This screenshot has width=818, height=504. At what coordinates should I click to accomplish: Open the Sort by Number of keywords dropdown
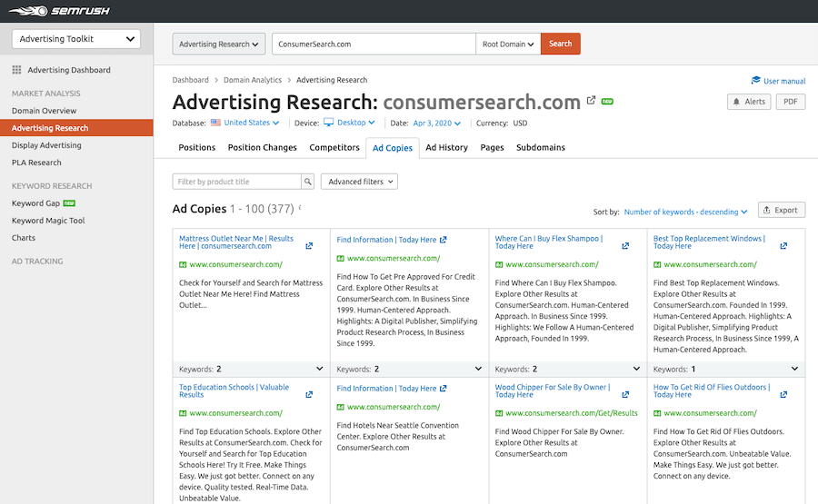[x=685, y=212]
